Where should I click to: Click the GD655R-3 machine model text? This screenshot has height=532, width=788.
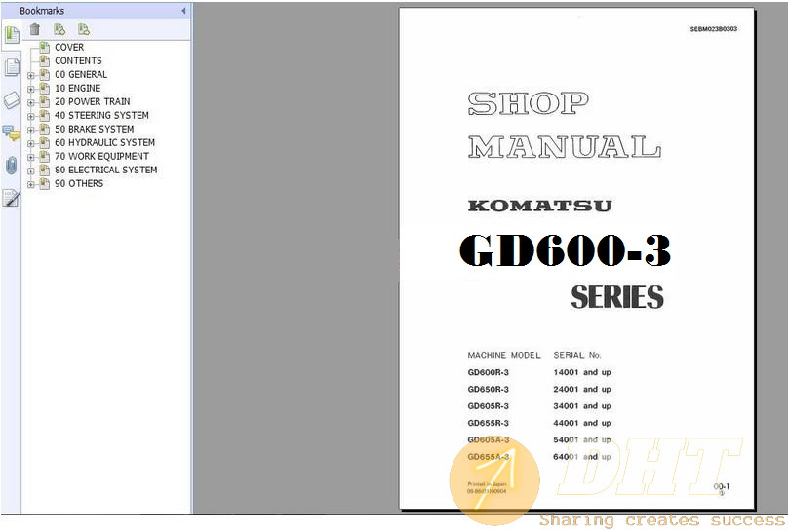(x=488, y=423)
